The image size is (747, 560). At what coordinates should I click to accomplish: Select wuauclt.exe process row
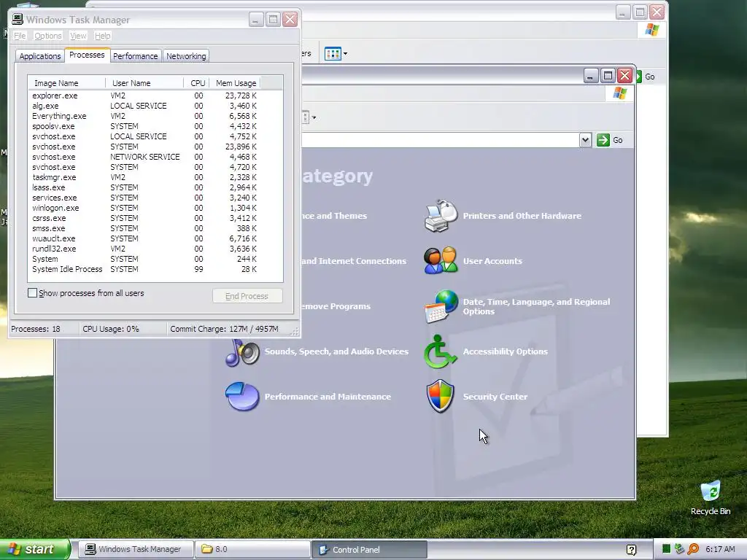pos(144,238)
